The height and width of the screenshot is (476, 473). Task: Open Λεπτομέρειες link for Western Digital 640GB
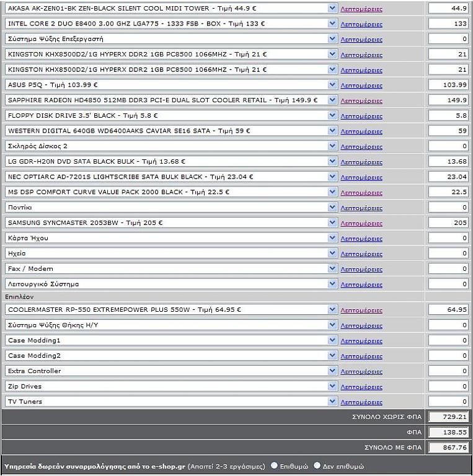click(x=361, y=131)
